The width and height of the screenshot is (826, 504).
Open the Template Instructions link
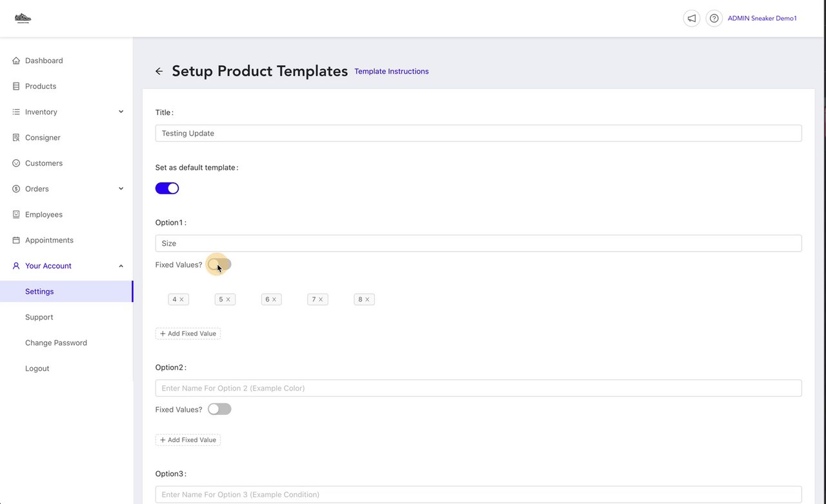coord(391,72)
